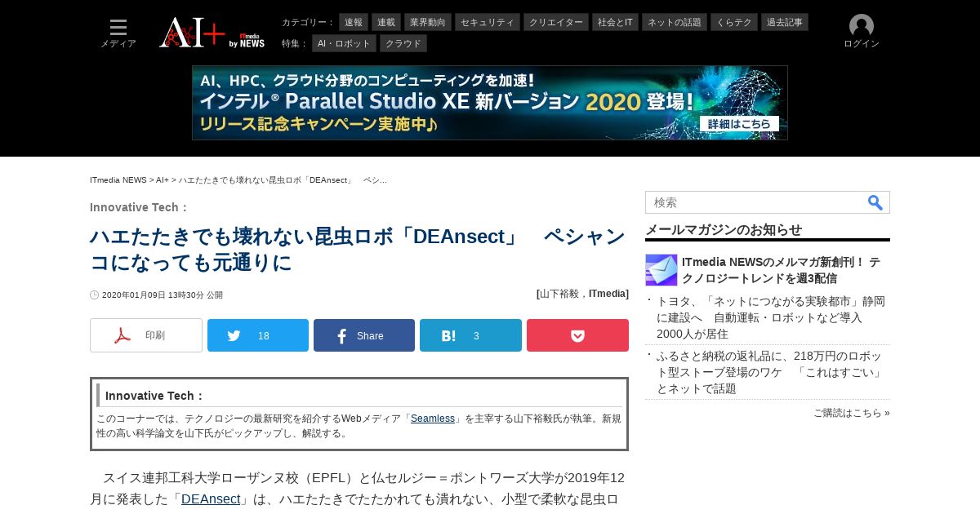Image resolution: width=980 pixels, height=514 pixels.
Task: Click the 印刷 print button
Action: [x=146, y=335]
